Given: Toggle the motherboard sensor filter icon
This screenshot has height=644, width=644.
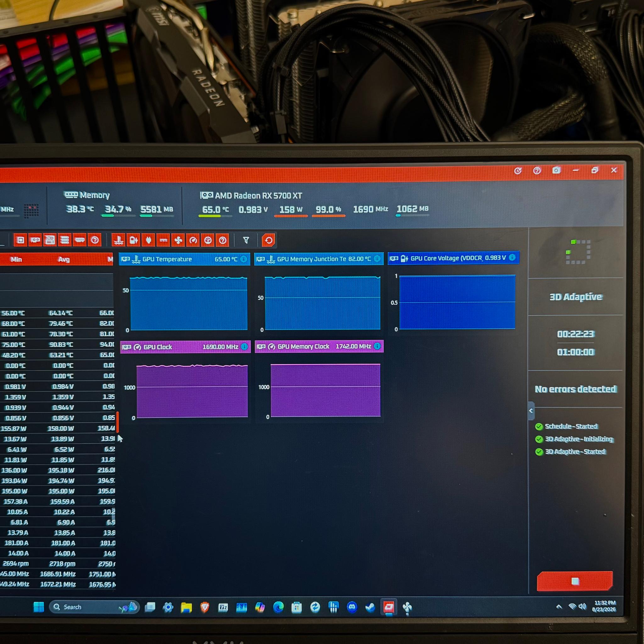Looking at the screenshot, I should pyautogui.click(x=50, y=240).
